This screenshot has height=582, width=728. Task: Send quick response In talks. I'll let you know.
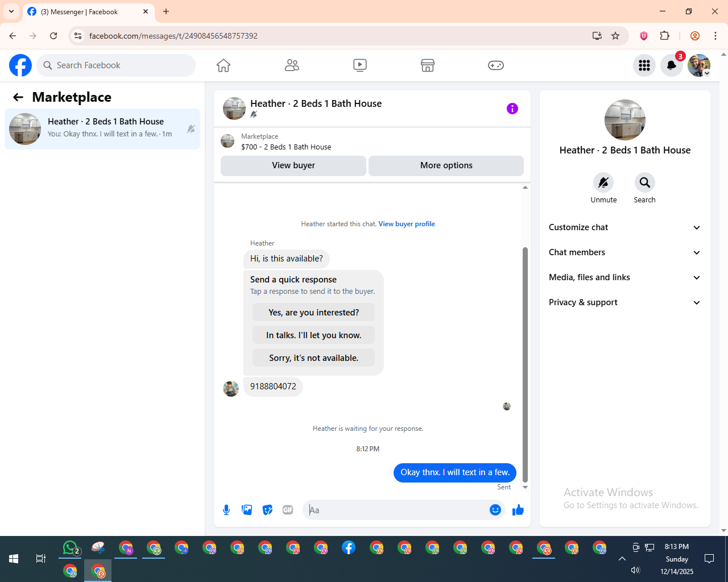pyautogui.click(x=314, y=335)
